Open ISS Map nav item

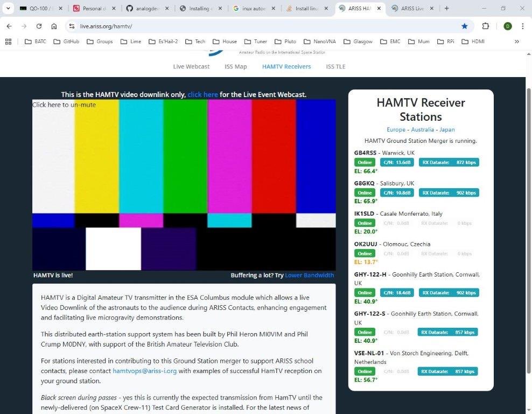[x=235, y=66]
